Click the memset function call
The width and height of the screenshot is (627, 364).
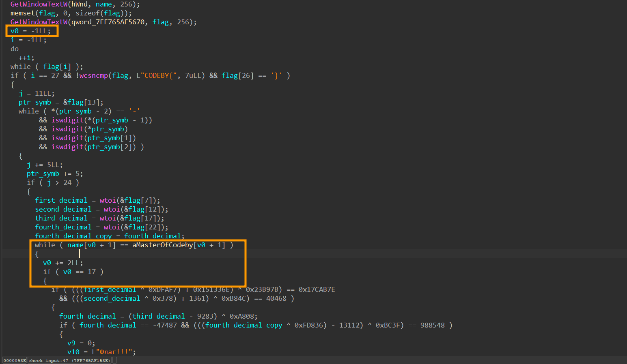23,13
